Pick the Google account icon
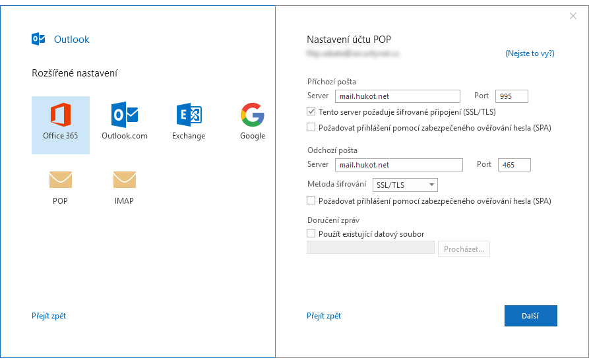Image resolution: width=589 pixels, height=364 pixels. [252, 117]
